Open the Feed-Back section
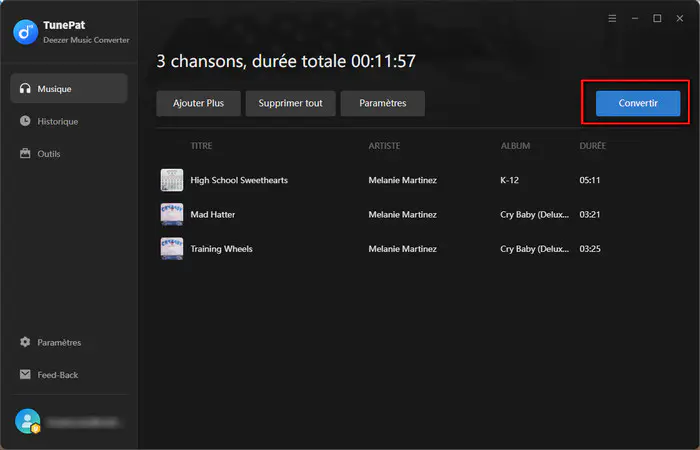 [69, 375]
